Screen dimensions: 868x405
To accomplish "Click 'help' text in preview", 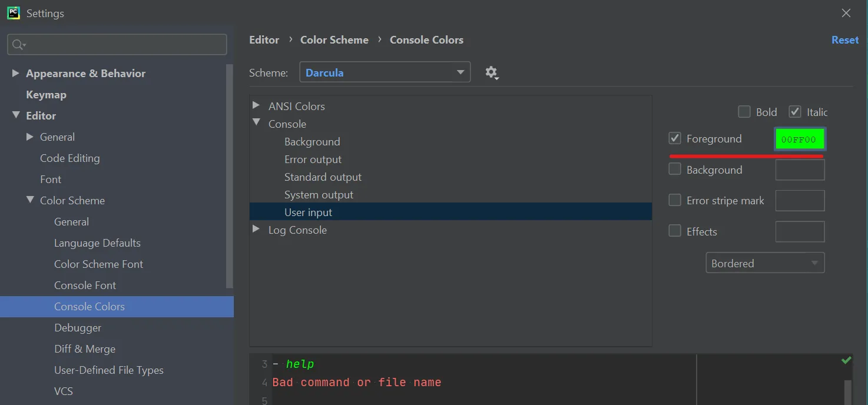I will (300, 364).
